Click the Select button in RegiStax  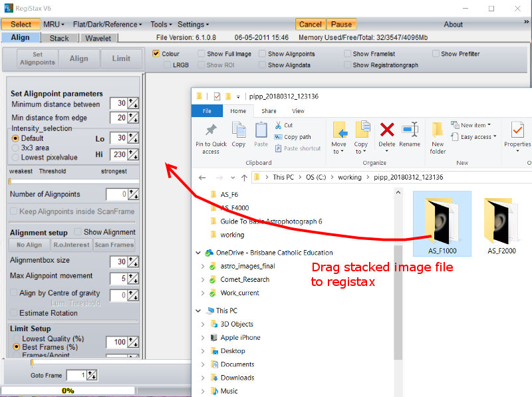(x=21, y=25)
